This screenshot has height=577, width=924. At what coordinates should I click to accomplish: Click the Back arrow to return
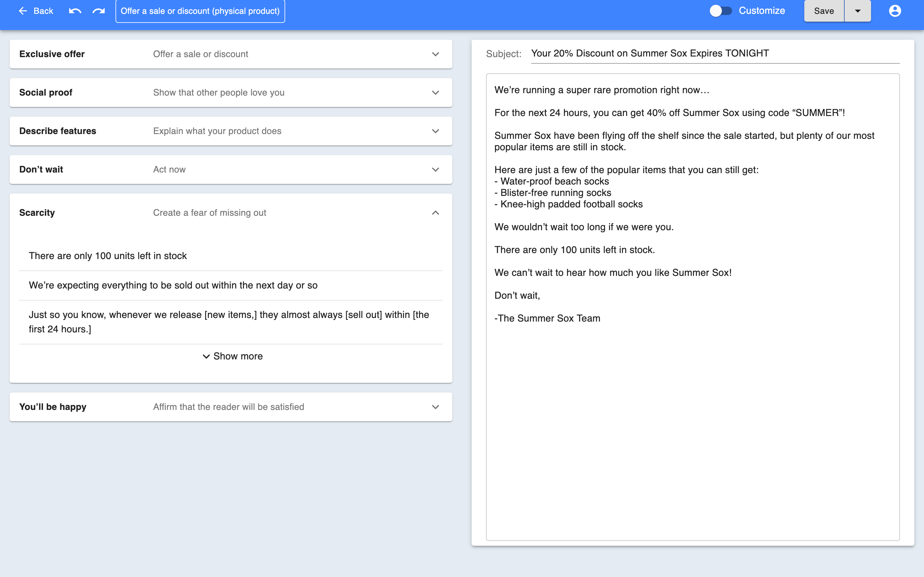click(35, 11)
